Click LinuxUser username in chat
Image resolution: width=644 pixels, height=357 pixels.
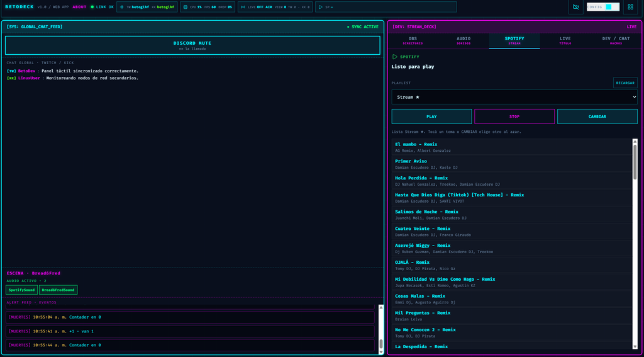29,78
